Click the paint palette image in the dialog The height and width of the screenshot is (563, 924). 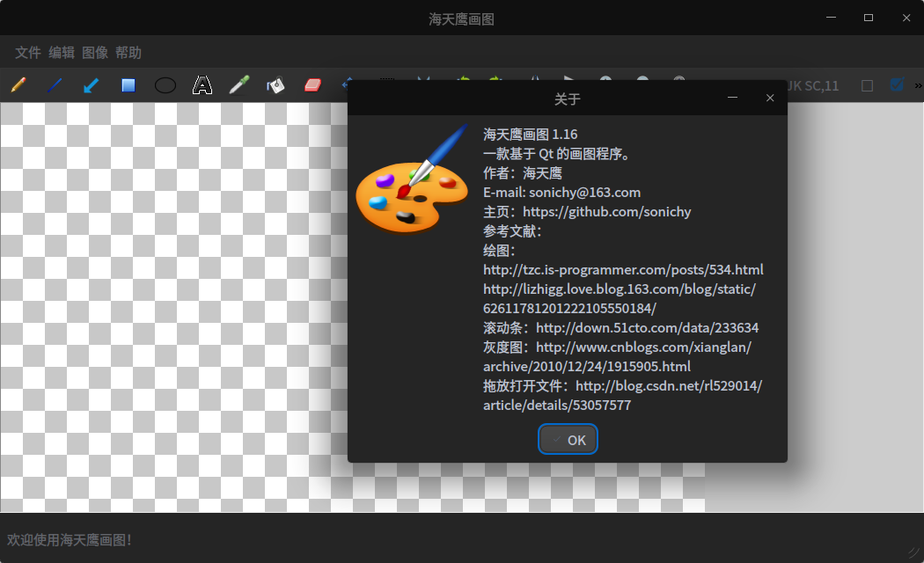(412, 180)
